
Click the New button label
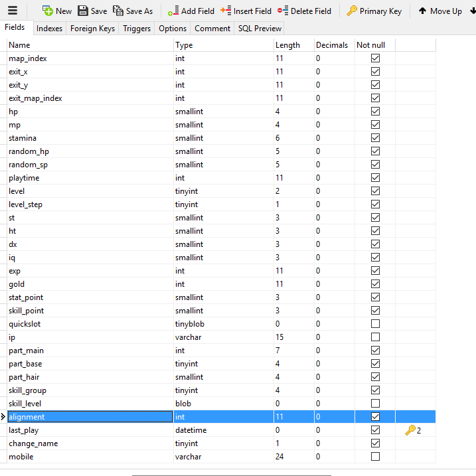pos(64,11)
